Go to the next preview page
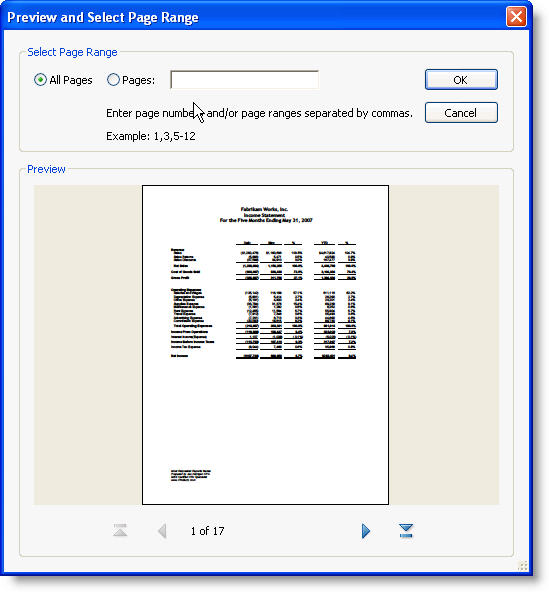Image resolution: width=549 pixels, height=592 pixels. (x=365, y=531)
